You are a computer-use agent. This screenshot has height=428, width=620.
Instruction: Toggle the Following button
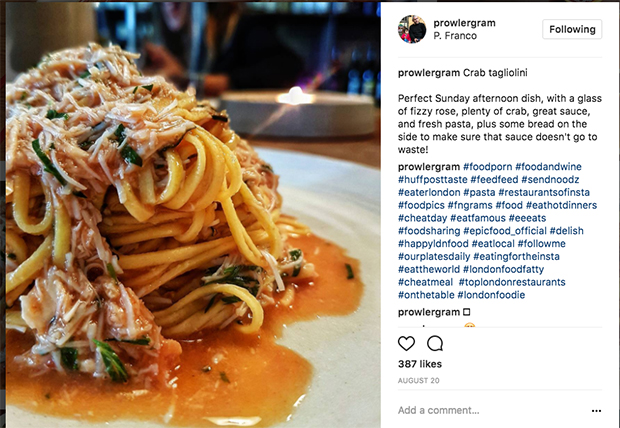[x=572, y=29]
